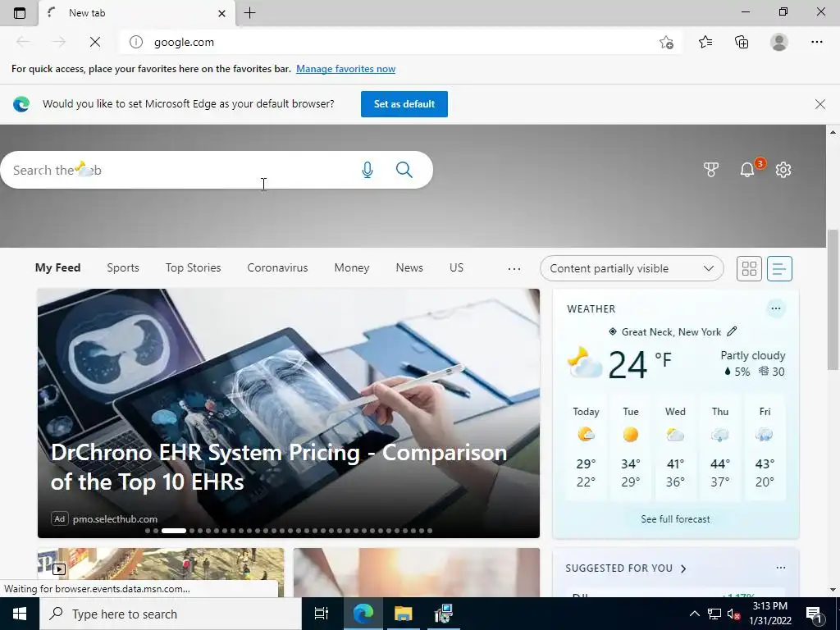
Task: Stop loading the page
Action: [95, 42]
